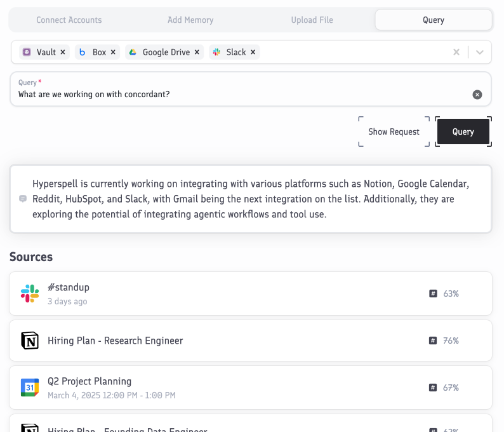Click the generated answer text
Screen dimensions: 504x432
pyautogui.click(x=251, y=199)
